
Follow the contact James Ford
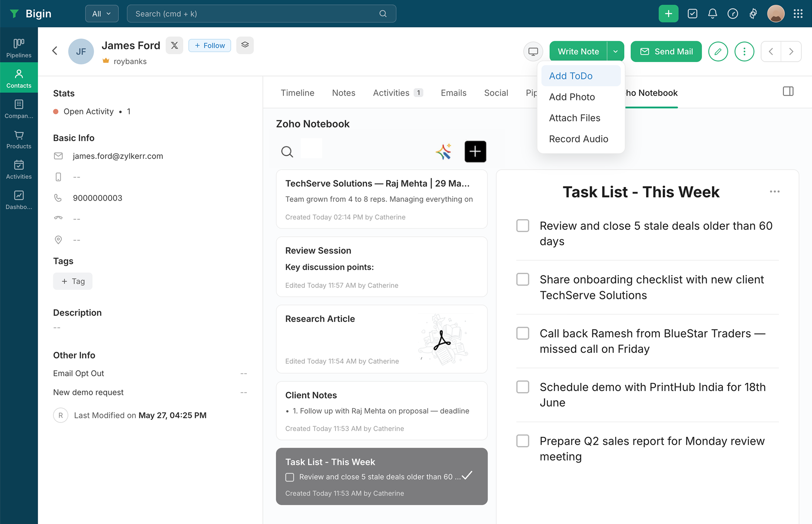tap(209, 45)
